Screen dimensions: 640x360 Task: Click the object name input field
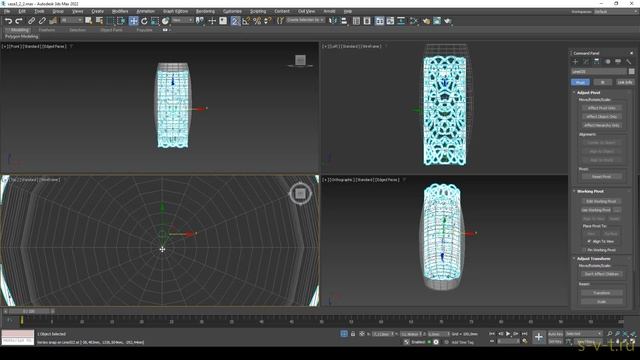[x=599, y=72]
